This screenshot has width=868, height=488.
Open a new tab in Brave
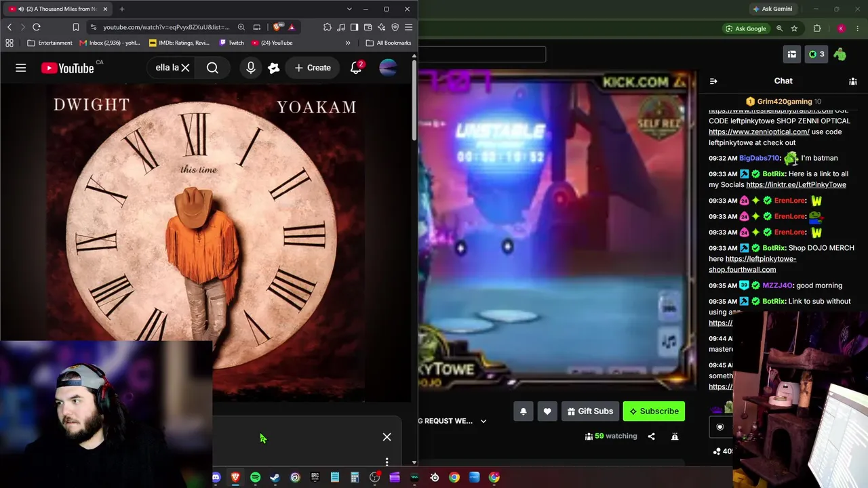click(122, 9)
